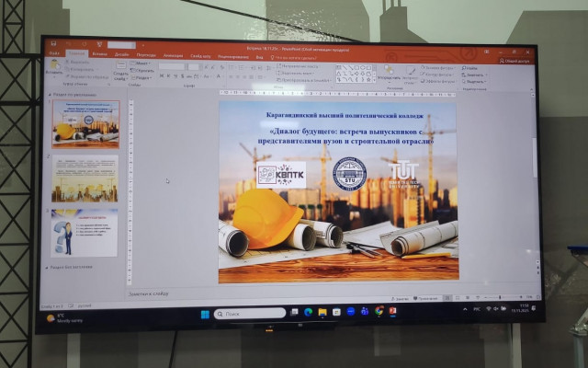The width and height of the screenshot is (588, 368).
Task: Switch to the Insert ribbon tab
Action: pos(99,53)
